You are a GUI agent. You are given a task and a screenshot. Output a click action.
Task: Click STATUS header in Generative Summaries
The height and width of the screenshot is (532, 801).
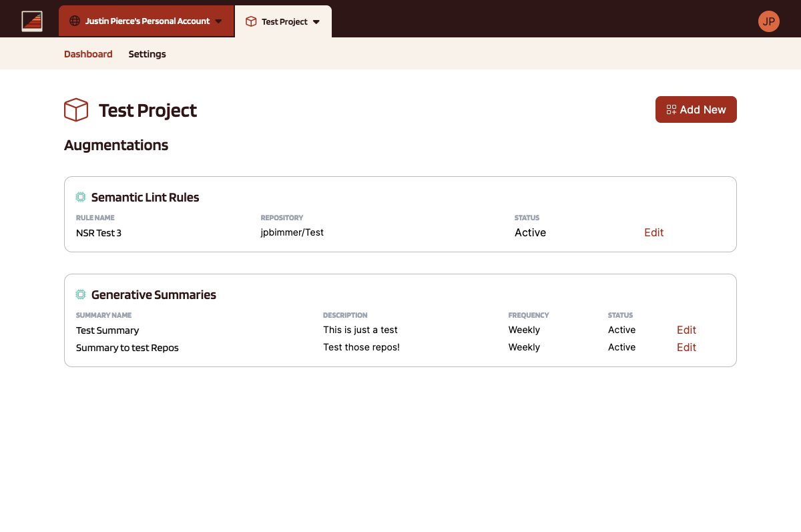point(621,315)
